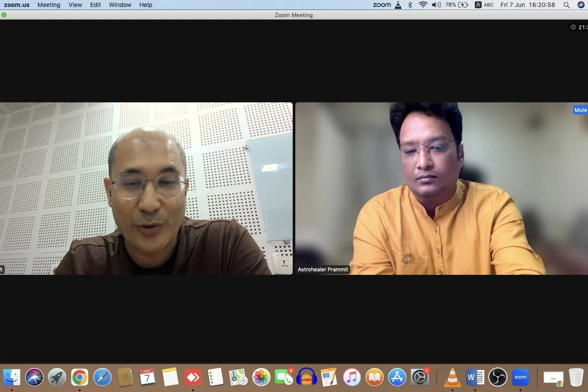Image resolution: width=588 pixels, height=392 pixels.
Task: Open Audacity headphones icon in Dock
Action: pos(307,377)
